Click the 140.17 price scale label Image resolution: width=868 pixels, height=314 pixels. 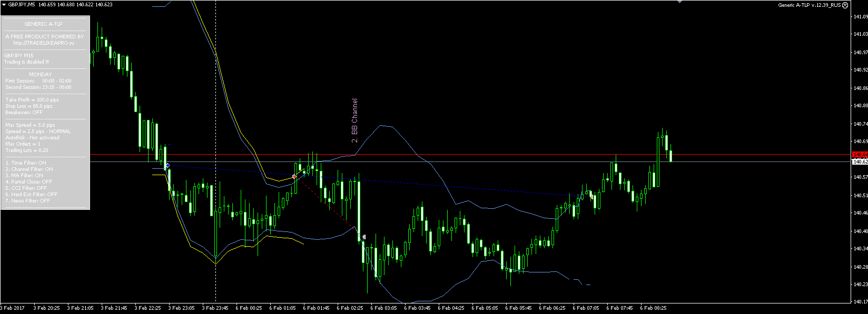(x=861, y=302)
